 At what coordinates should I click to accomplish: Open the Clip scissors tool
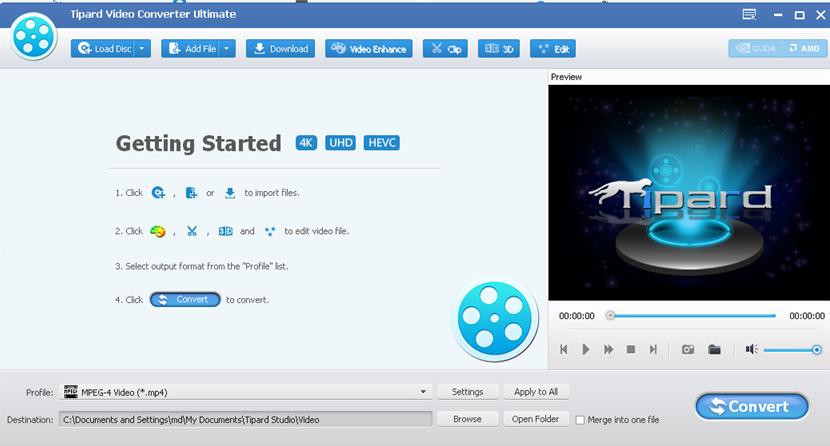(x=445, y=48)
